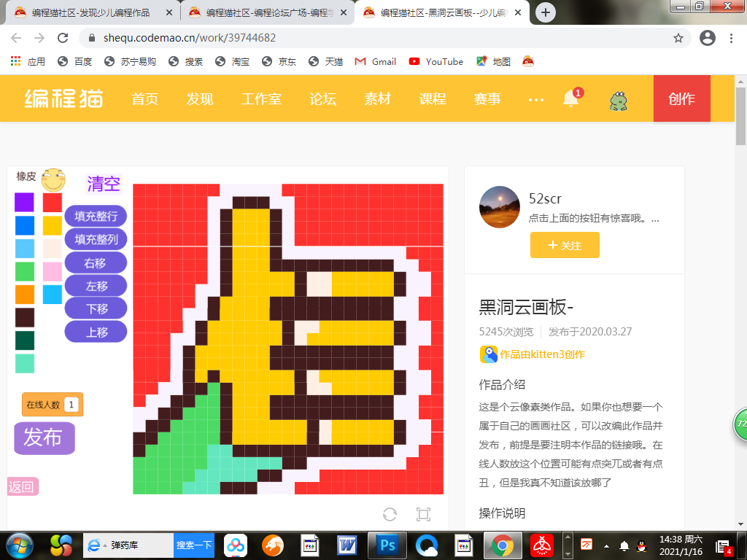Click the purple 发布 button
Viewport: 747px width, 560px height.
[x=44, y=437]
